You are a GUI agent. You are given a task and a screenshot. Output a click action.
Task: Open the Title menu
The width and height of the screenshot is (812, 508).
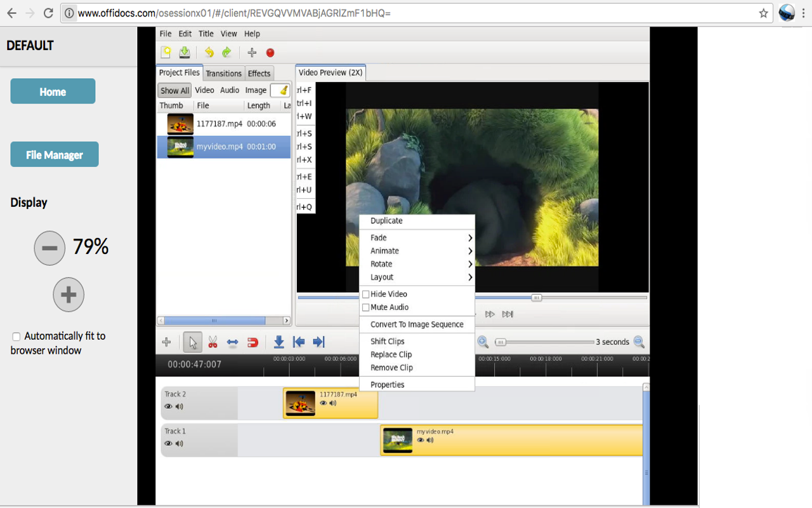point(206,34)
